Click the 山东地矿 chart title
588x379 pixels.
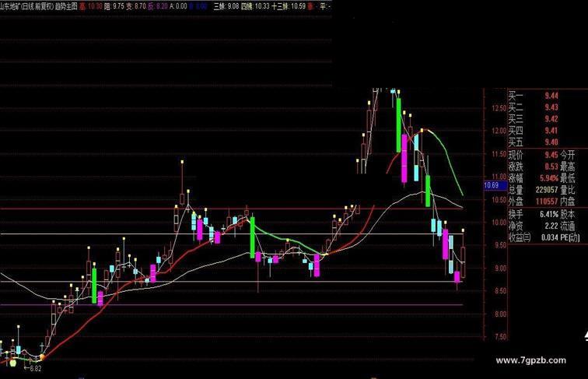pyautogui.click(x=39, y=6)
